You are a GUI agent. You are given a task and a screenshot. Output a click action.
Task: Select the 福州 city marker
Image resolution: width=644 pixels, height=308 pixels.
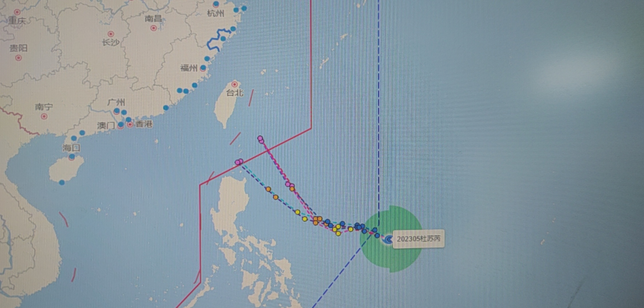203,68
